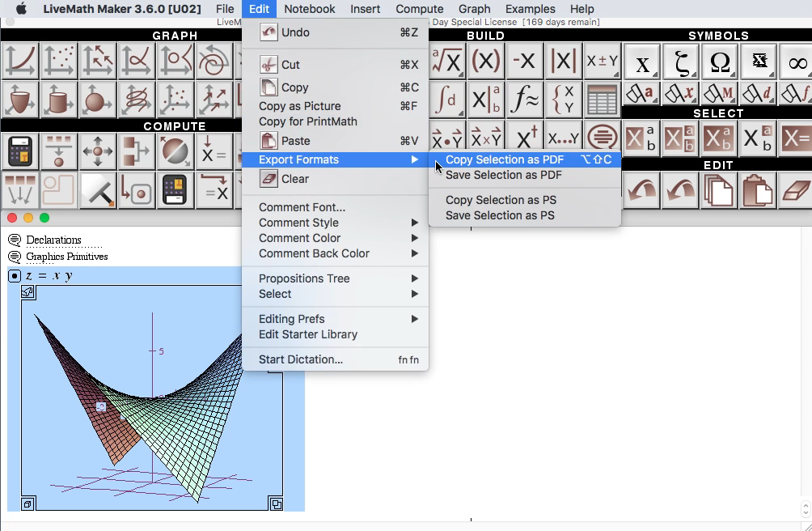Click Save Selection as PS command

click(x=498, y=215)
